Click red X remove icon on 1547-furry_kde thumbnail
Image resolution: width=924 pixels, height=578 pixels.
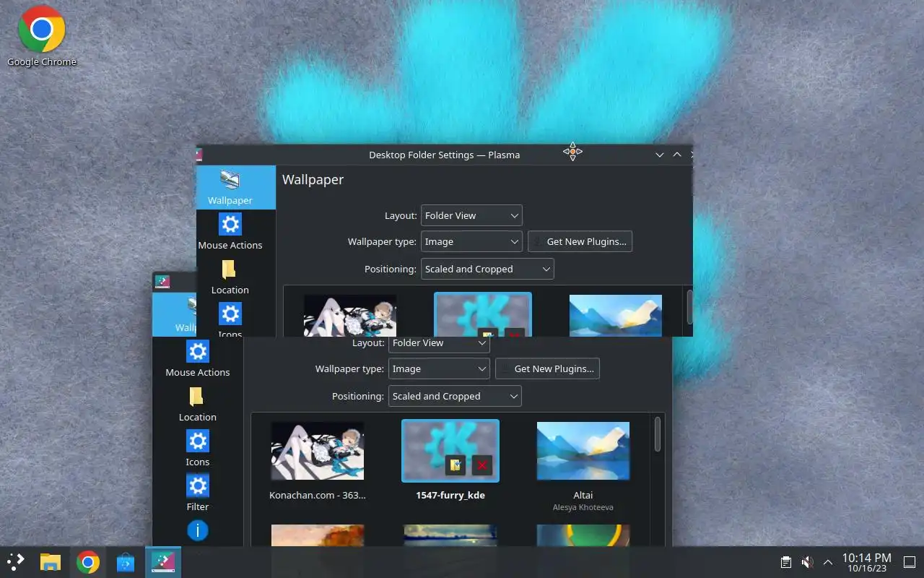coord(482,465)
